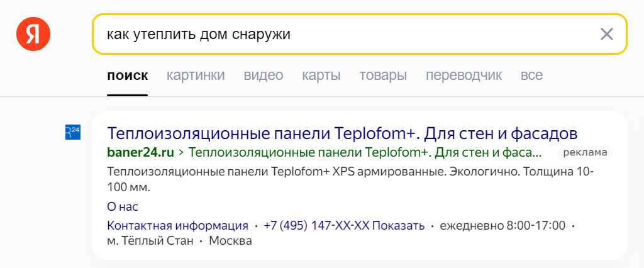Click the red Yandex logo

pos(33,34)
